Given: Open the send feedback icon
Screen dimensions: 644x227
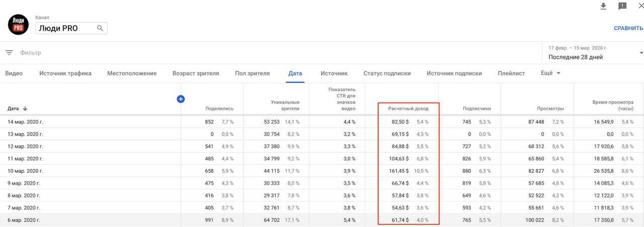Looking at the screenshot, I should [622, 6].
